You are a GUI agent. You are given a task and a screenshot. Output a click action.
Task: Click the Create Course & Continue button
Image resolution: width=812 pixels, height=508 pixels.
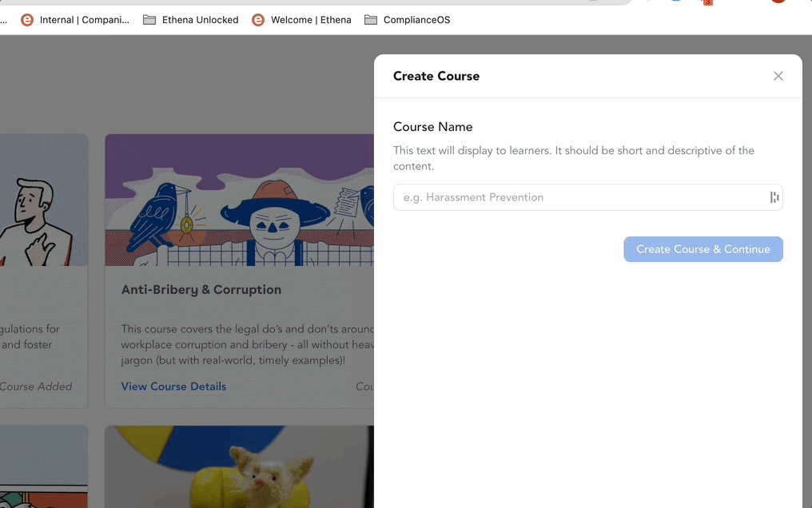pyautogui.click(x=703, y=249)
